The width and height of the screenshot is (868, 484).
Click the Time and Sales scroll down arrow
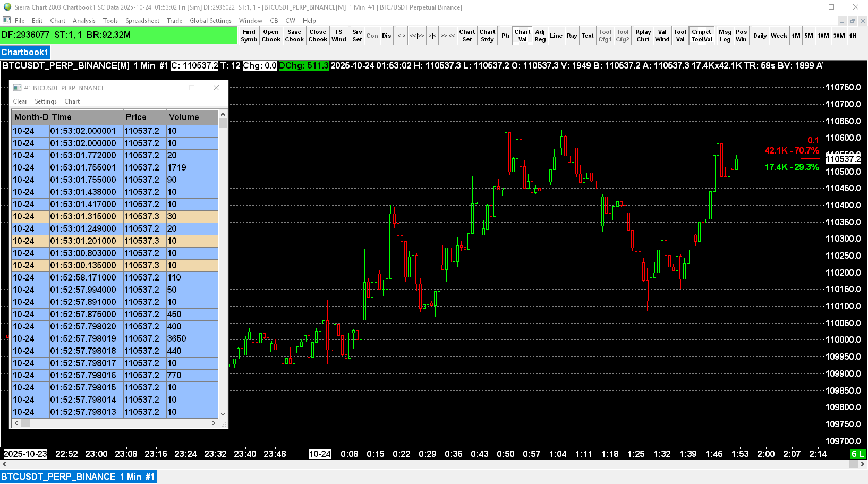tap(223, 414)
